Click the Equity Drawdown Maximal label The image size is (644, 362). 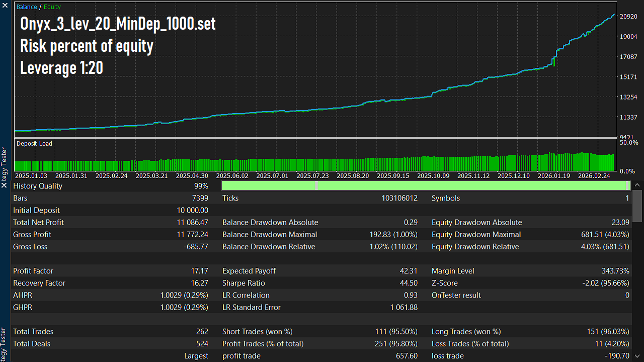(476, 234)
